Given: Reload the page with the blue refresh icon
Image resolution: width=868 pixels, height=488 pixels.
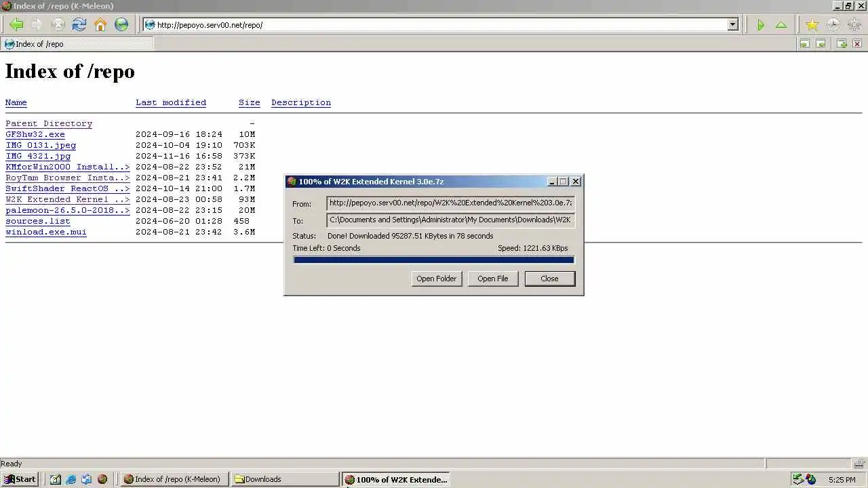Looking at the screenshot, I should pyautogui.click(x=79, y=25).
